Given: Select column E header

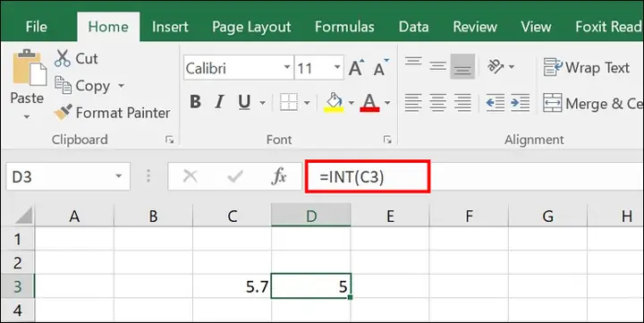Looking at the screenshot, I should click(x=390, y=216).
